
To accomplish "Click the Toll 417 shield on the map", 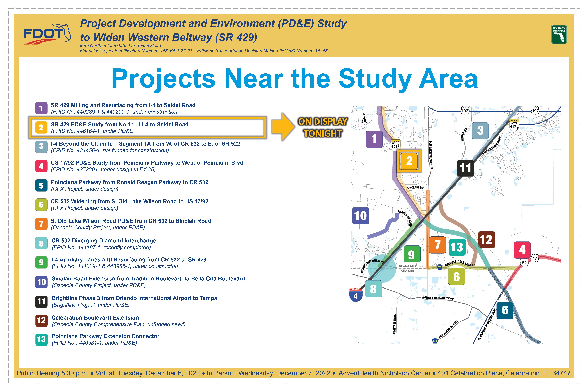I will coord(514,125).
